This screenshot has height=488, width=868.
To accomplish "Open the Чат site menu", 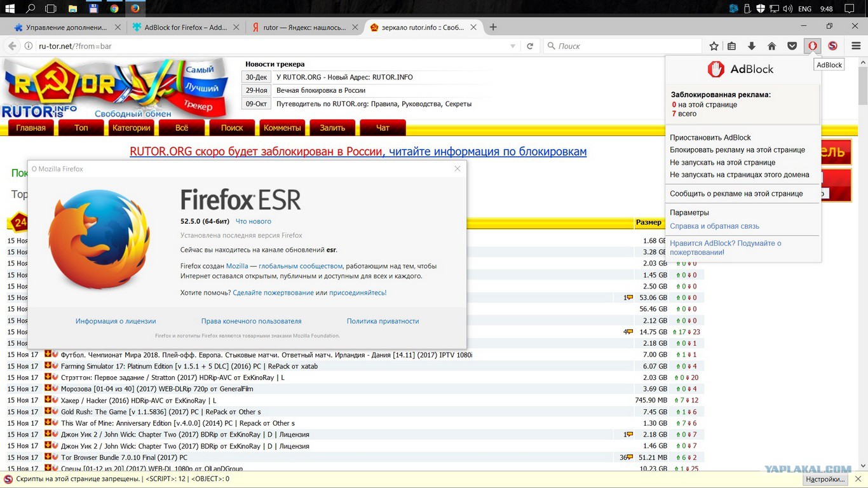I will pos(383,128).
